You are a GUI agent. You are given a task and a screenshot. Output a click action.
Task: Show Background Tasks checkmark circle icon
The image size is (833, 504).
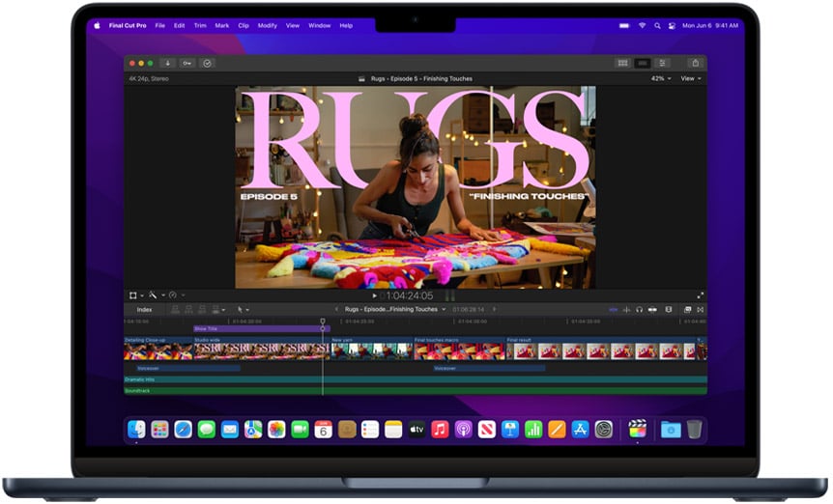click(207, 63)
